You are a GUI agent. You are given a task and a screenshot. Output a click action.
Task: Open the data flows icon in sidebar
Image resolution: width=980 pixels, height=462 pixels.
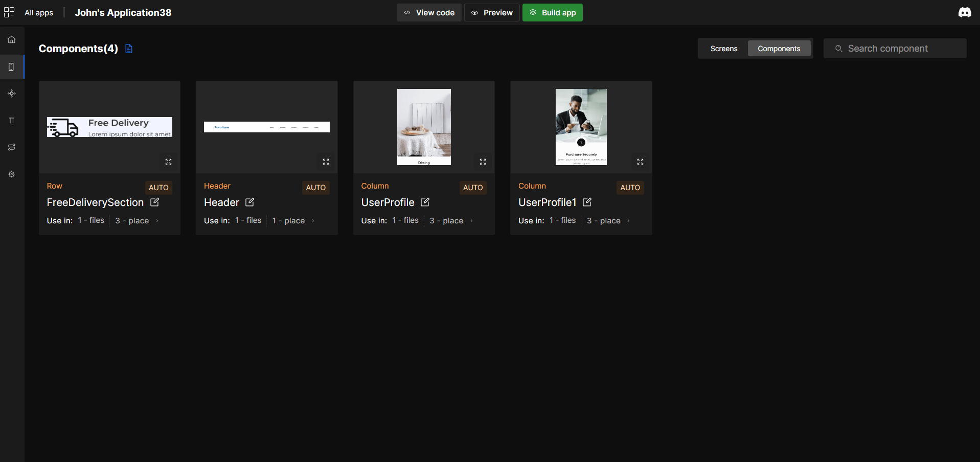click(x=11, y=147)
